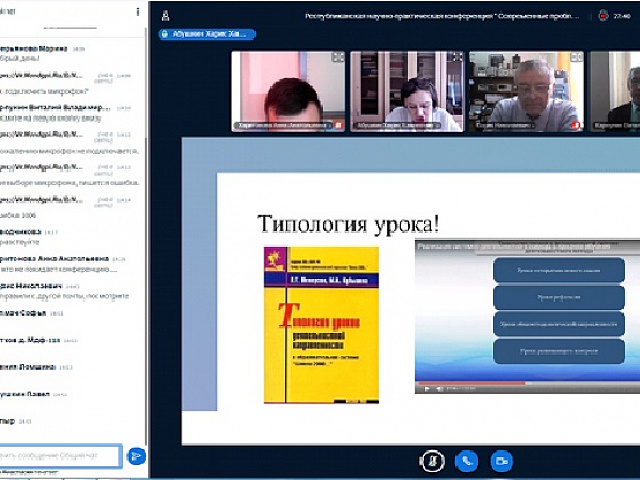
Task: Fullscreen the second webcam video
Action: 455,58
